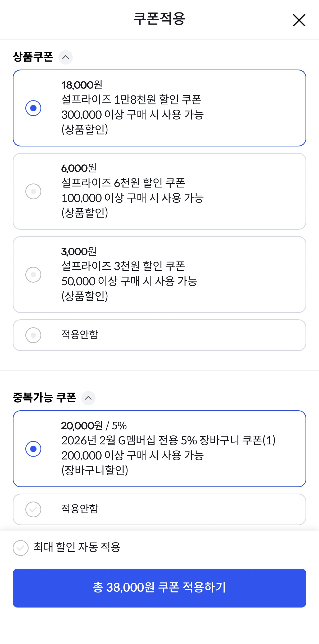Enable the 최대 할인 자동 적용 checkbox
319x644 pixels.
coord(21,548)
